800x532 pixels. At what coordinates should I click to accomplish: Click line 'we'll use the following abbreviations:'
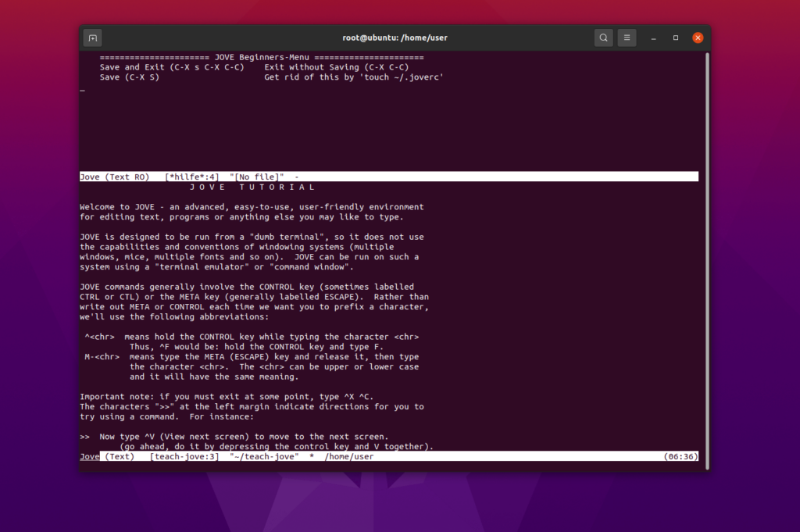[x=174, y=316]
